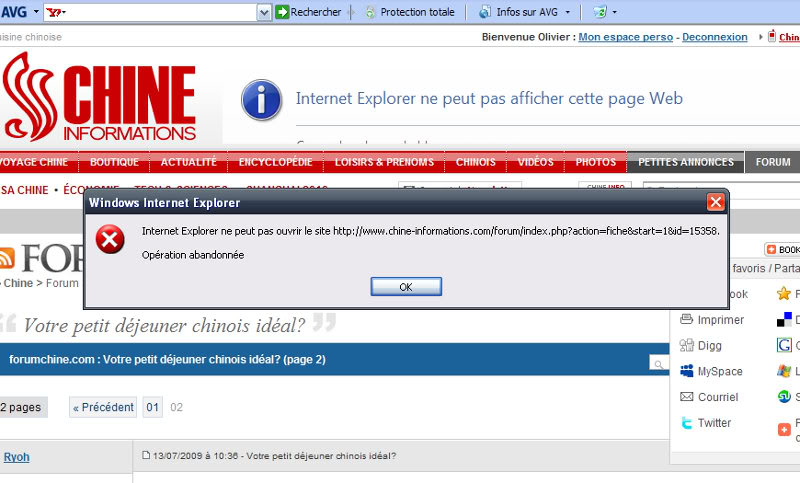Click the thread title 'Votre petit déjeuner chinois idéal?'
The height and width of the screenshot is (483, 800).
click(x=164, y=325)
